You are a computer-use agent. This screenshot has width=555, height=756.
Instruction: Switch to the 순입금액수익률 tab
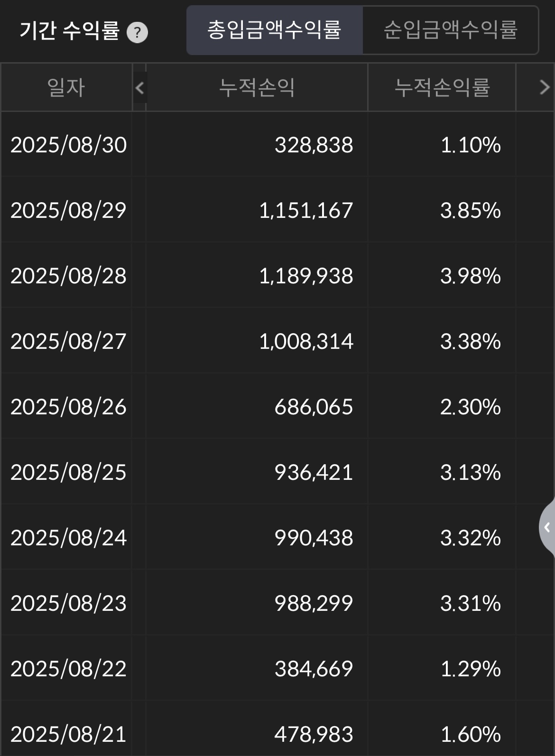tap(450, 30)
